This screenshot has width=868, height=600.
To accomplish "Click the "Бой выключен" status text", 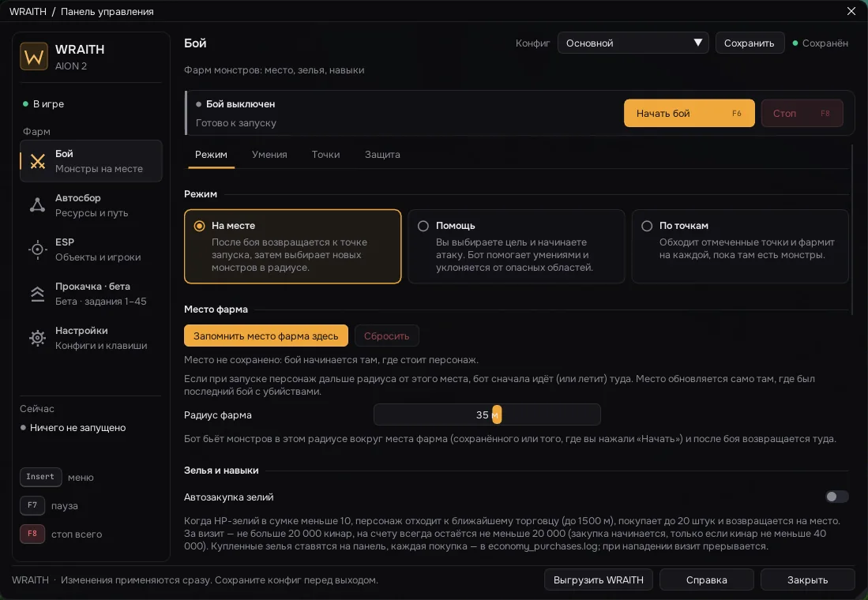I will [x=240, y=104].
